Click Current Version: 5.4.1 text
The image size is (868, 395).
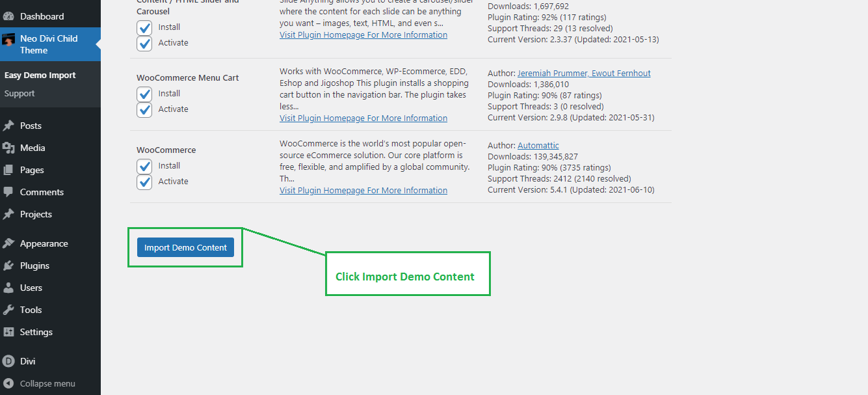tap(571, 190)
